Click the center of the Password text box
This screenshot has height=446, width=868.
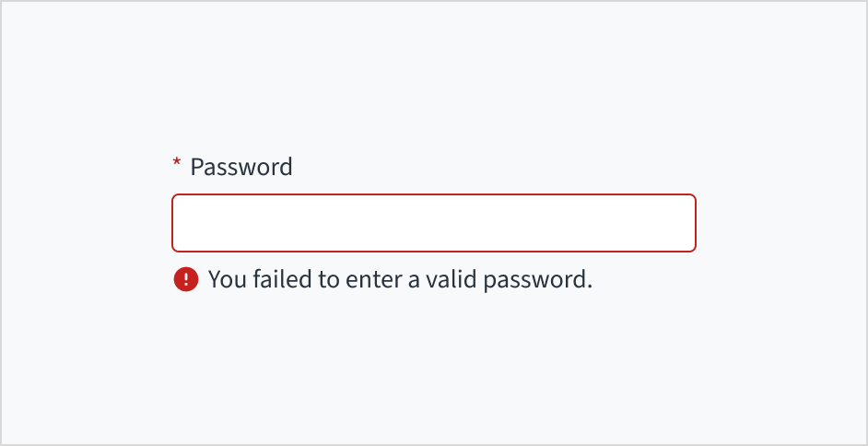pos(433,223)
